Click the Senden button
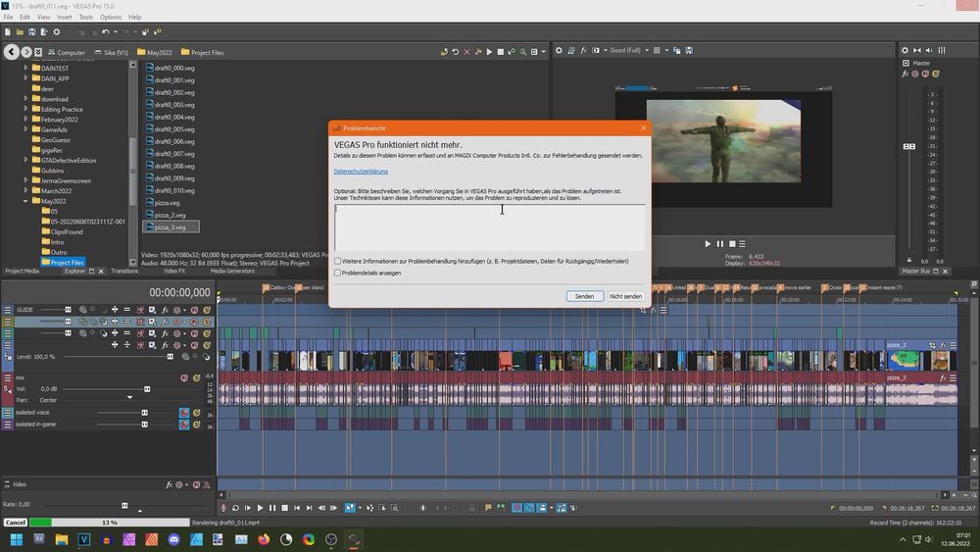This screenshot has height=552, width=980. coord(584,296)
